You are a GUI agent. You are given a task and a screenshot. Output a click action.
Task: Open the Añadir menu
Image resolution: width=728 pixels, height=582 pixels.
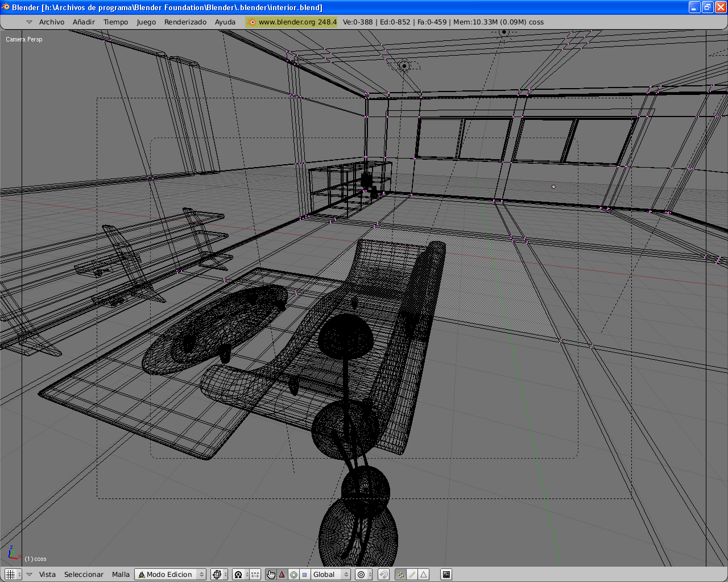click(x=84, y=22)
